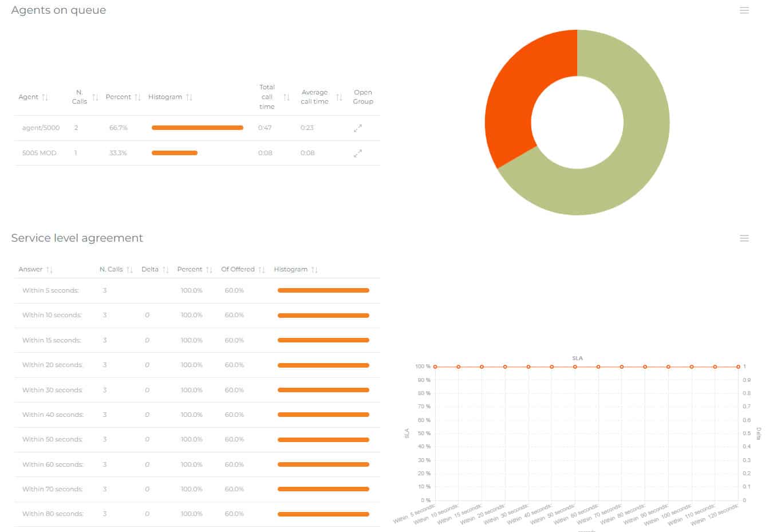Sort agents by Total call time
Image resolution: width=769 pixels, height=532 pixels.
(x=286, y=97)
